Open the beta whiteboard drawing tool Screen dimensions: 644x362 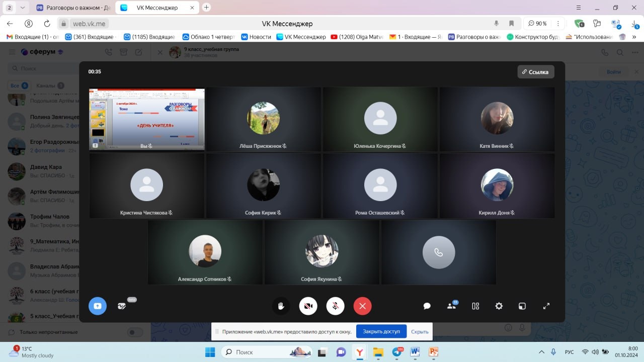pyautogui.click(x=122, y=306)
